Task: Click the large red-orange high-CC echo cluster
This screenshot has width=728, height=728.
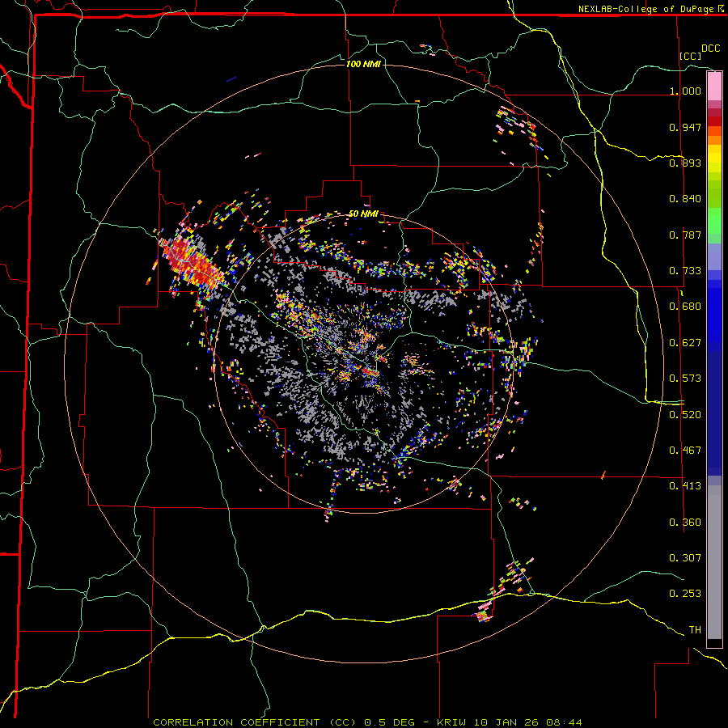Action: pos(193,262)
